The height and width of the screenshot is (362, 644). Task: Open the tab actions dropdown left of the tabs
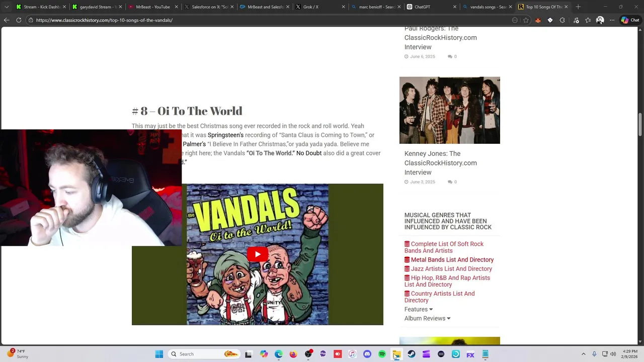[7, 7]
